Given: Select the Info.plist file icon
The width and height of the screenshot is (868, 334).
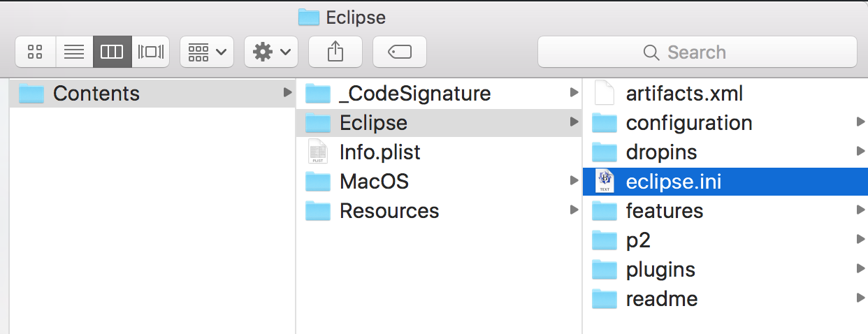Looking at the screenshot, I should pos(318,152).
